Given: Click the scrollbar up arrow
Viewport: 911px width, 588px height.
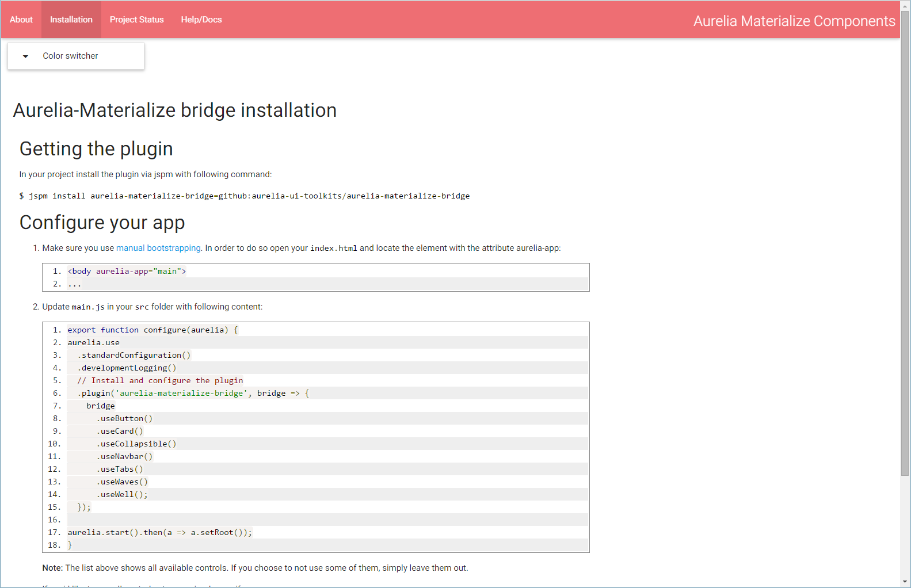Looking at the screenshot, I should pos(905,5).
